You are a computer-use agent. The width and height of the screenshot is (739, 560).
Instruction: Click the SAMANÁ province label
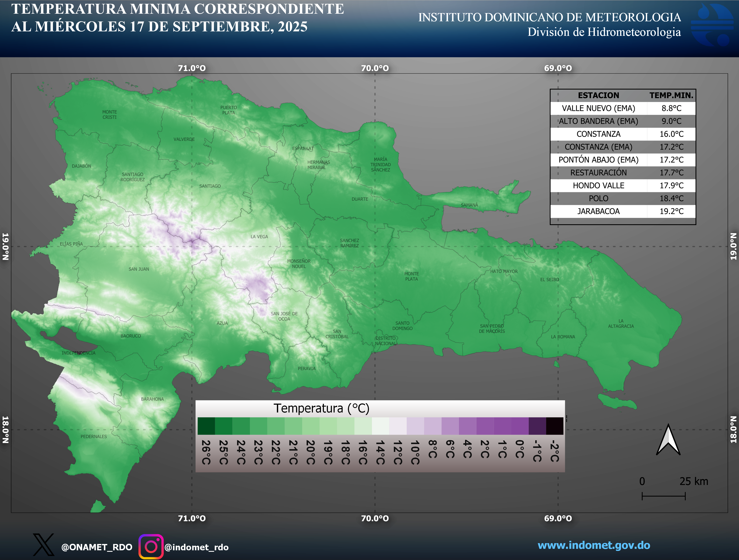click(469, 205)
